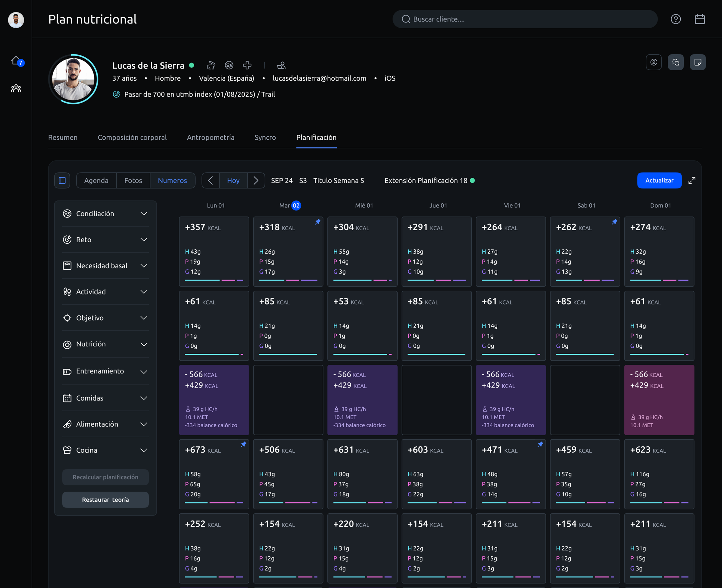Click the Cocina chef hat icon
Screen dimensions: 722x588
[x=67, y=450]
